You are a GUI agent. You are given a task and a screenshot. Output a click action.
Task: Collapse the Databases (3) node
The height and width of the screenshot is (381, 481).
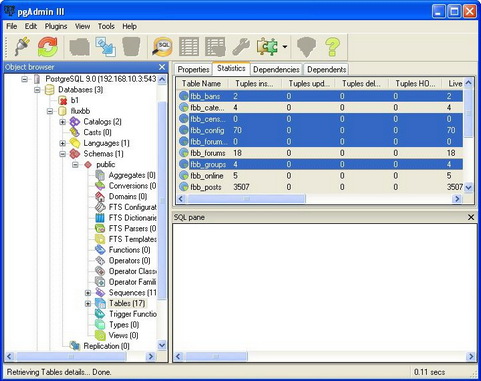tap(37, 90)
